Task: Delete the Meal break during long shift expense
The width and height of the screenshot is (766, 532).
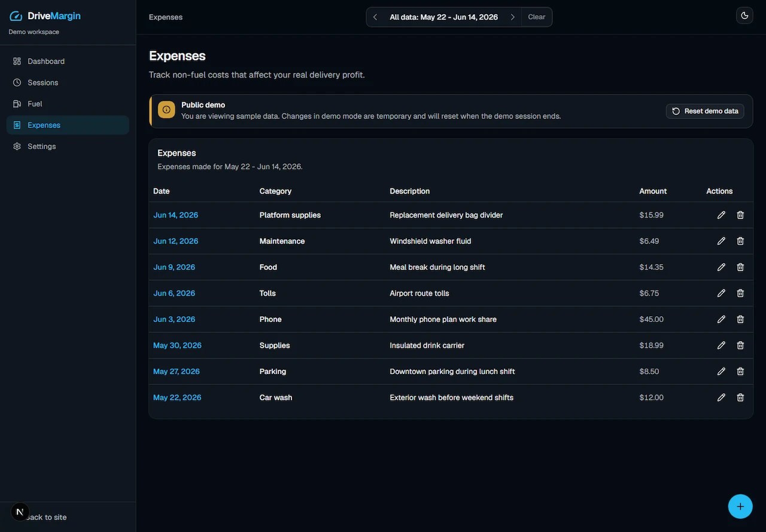Action: click(740, 267)
